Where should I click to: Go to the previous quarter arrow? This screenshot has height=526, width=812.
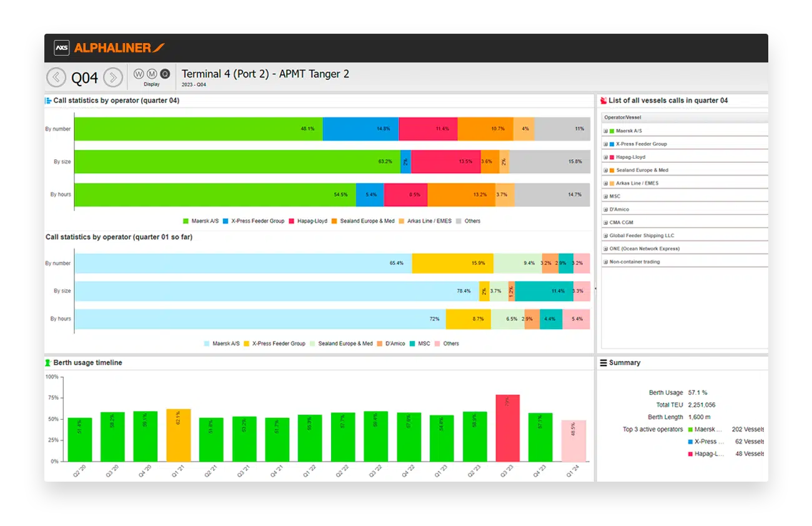tap(56, 77)
